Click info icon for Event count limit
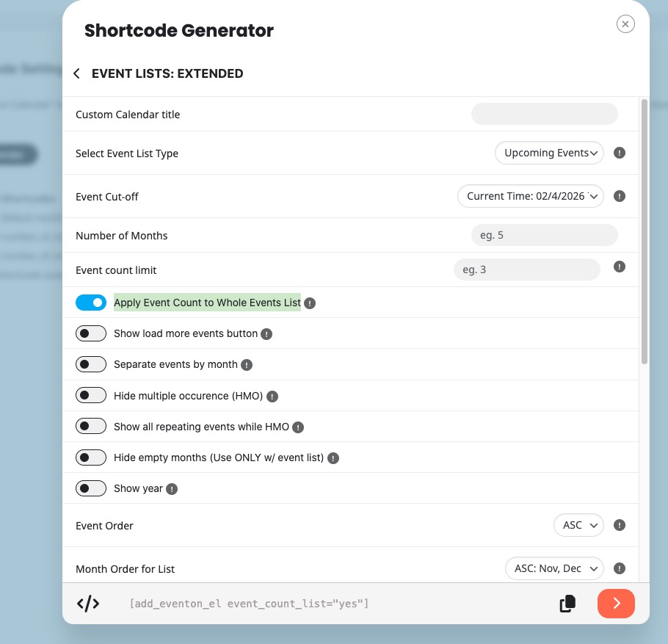The width and height of the screenshot is (668, 644). (620, 267)
